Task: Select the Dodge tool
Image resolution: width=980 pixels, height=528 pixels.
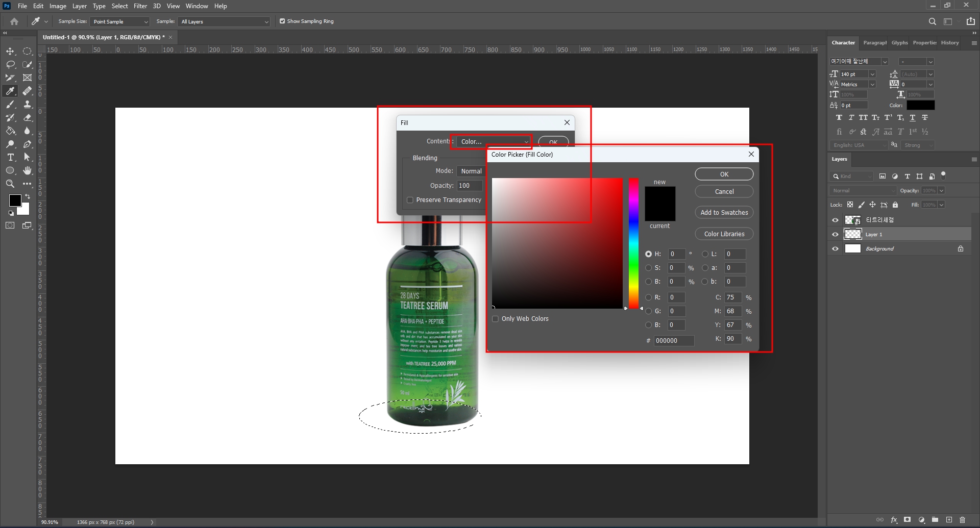Action: [x=10, y=144]
